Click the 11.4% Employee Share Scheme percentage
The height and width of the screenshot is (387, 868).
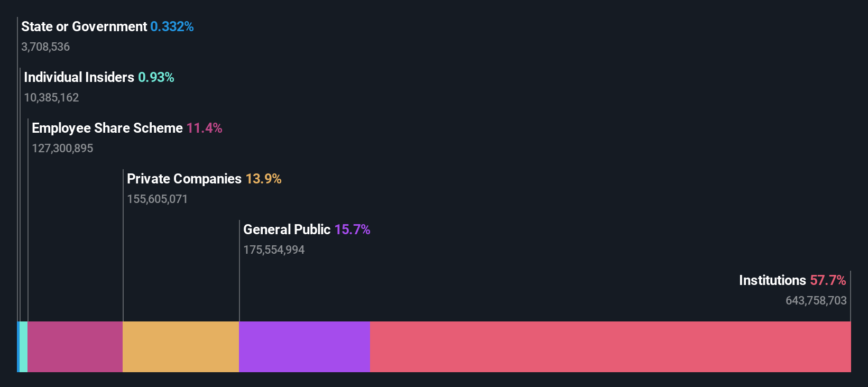[x=204, y=128]
